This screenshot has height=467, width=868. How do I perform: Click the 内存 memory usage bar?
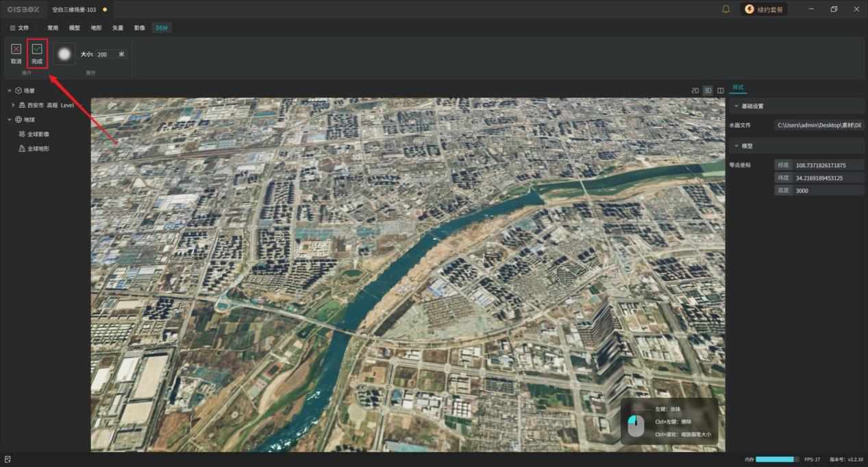778,459
